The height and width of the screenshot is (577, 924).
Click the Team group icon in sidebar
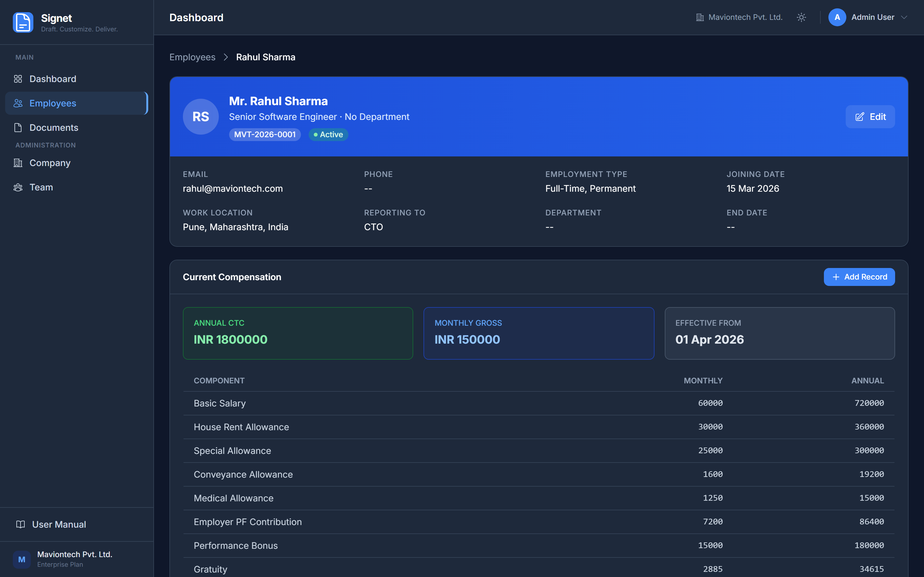click(x=18, y=188)
